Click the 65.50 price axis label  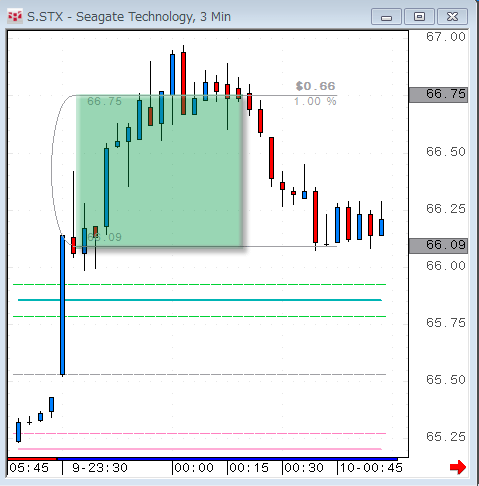pos(446,380)
